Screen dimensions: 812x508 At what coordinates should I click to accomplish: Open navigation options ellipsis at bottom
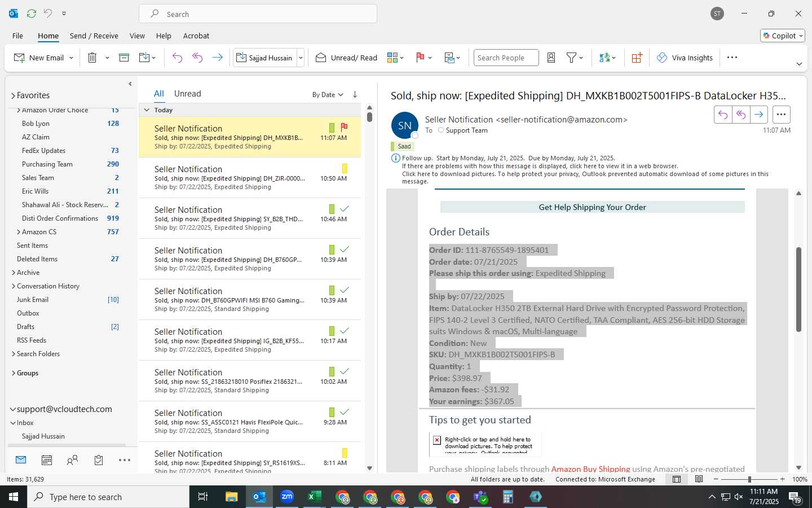pyautogui.click(x=125, y=460)
